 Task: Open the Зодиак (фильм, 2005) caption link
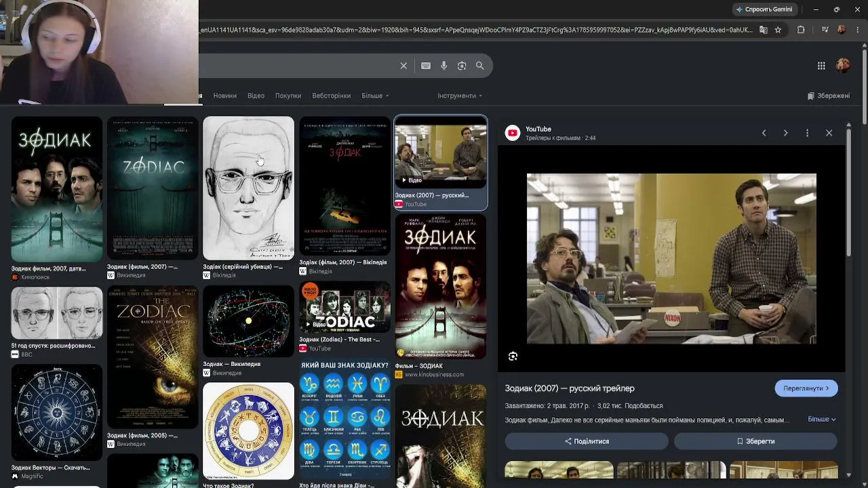[x=142, y=436]
